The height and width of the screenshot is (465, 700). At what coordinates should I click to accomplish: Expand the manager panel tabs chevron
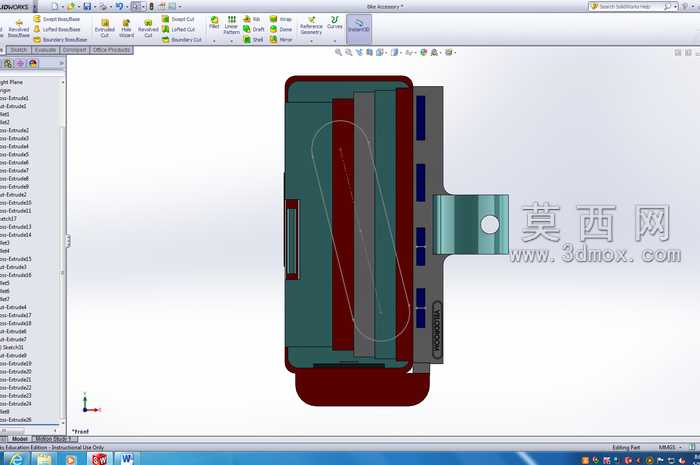pyautogui.click(x=61, y=63)
